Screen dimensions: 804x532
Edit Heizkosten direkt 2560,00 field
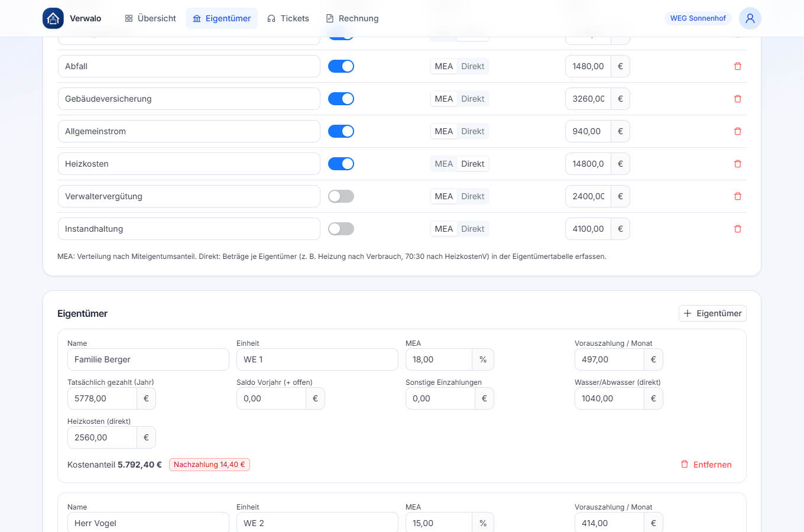(x=102, y=437)
